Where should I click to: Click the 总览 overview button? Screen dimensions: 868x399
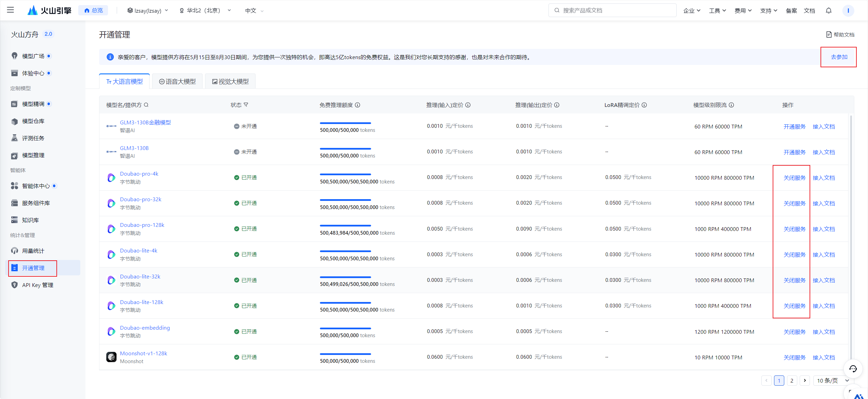[x=93, y=10]
